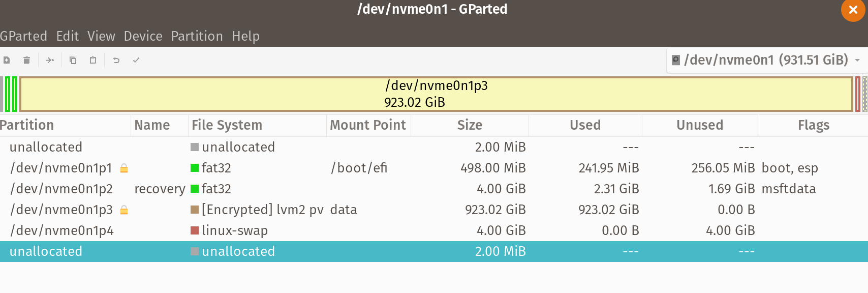Open the Help menu
This screenshot has width=868, height=293.
tap(246, 36)
